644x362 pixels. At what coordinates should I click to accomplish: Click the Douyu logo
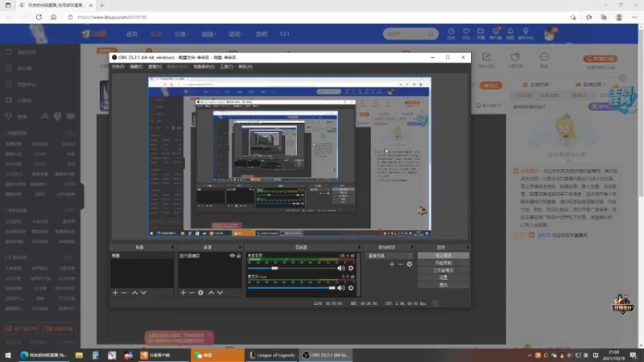94,34
